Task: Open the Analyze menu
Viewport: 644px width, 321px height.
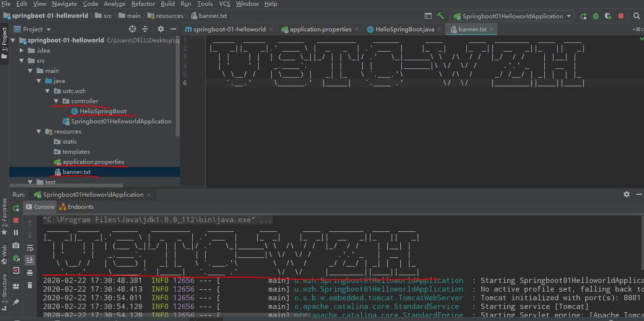Action: [114, 4]
